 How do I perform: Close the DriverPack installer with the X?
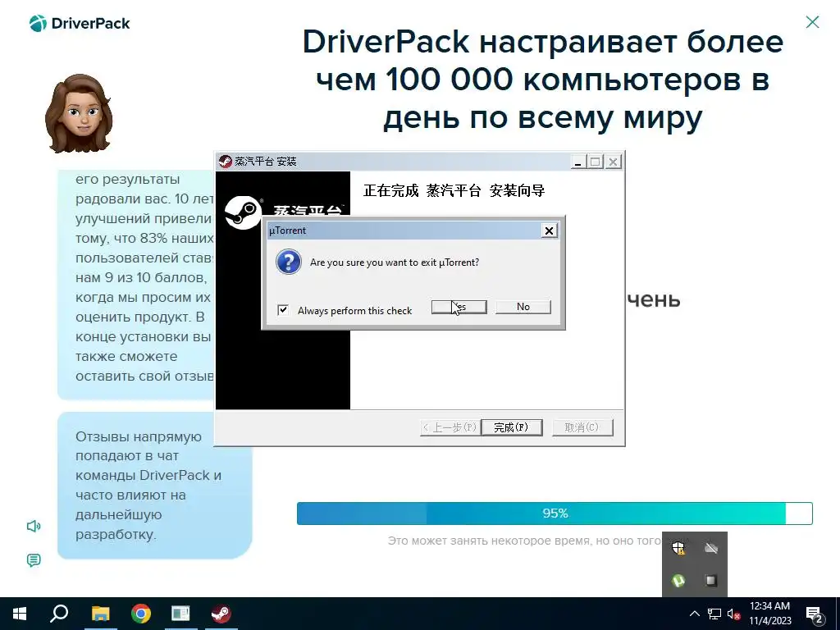(x=812, y=22)
